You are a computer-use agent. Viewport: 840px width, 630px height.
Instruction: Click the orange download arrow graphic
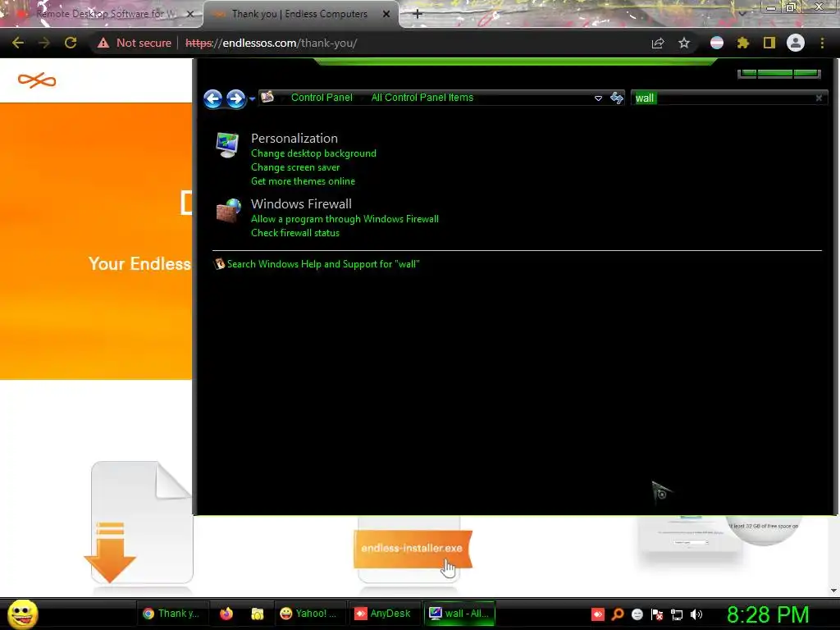point(111,552)
